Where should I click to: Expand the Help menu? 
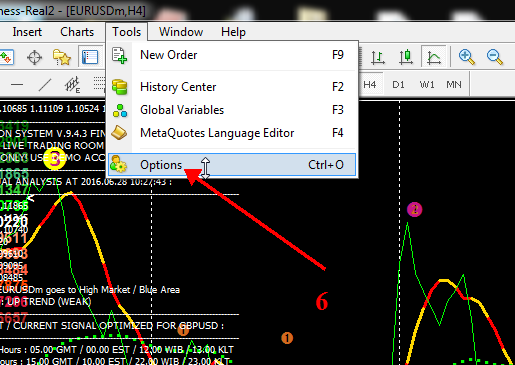coord(233,32)
